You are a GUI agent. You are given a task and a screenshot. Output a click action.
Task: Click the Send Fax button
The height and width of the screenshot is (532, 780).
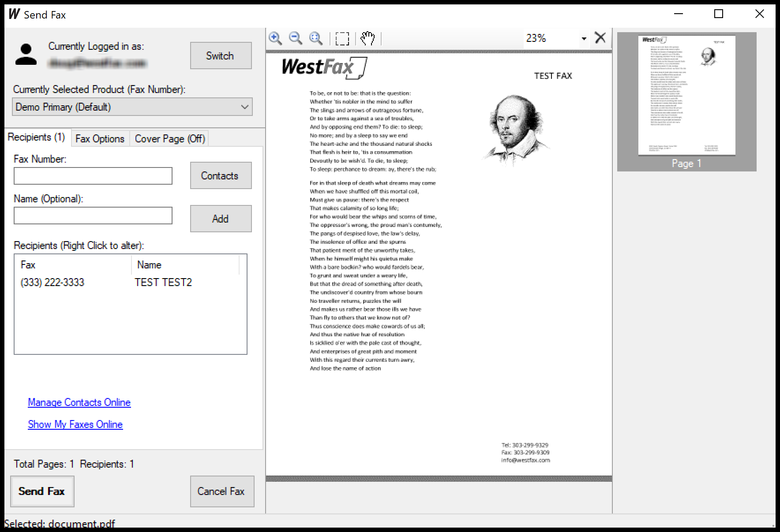42,491
